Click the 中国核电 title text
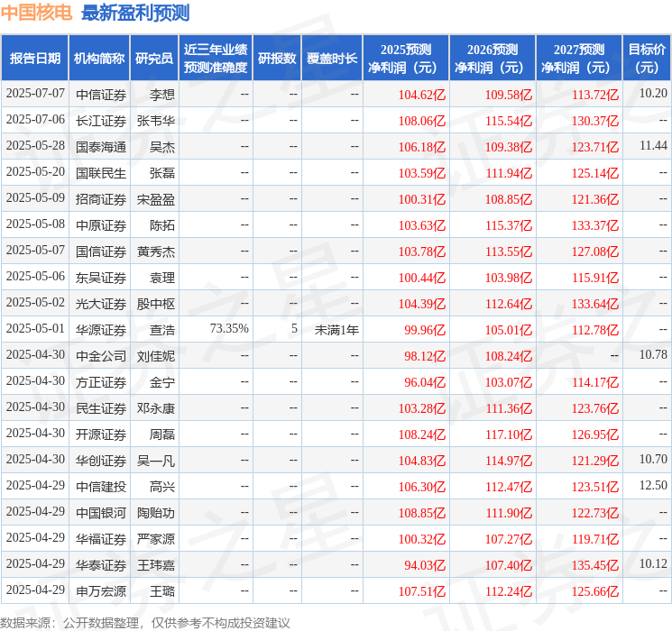Viewport: 672px width, 631px height. coord(36,13)
